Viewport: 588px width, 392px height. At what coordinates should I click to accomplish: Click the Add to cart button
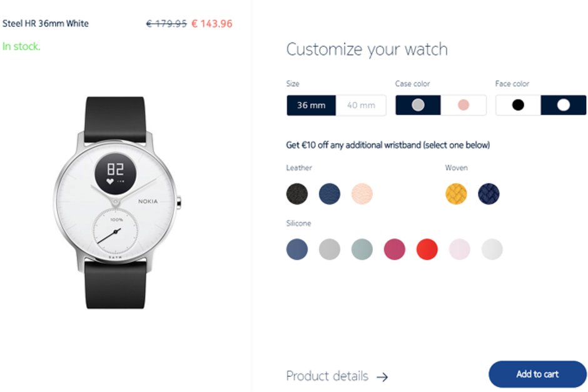(537, 374)
